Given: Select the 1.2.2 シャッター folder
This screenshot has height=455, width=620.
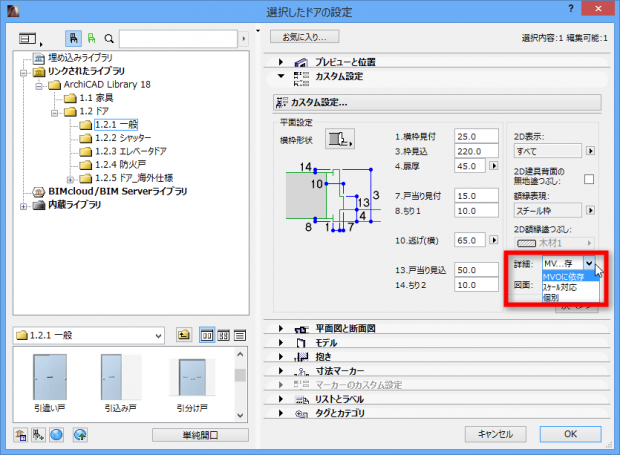Looking at the screenshot, I should [123, 138].
